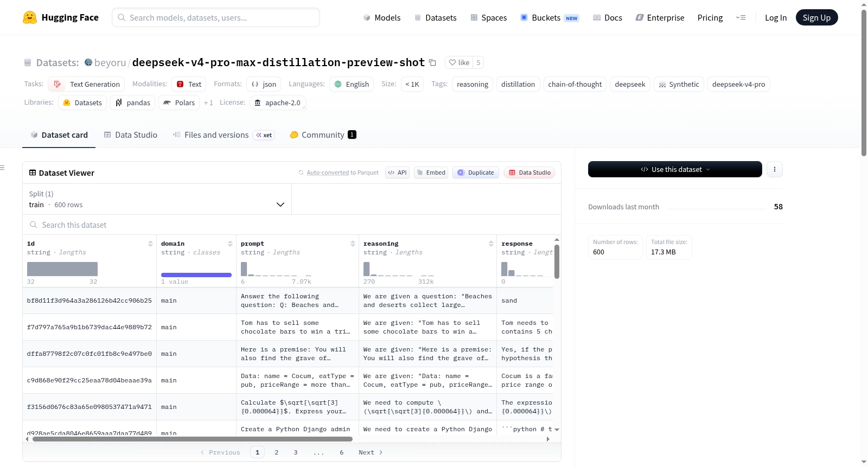
Task: Click the chain-of-thought tag
Action: (575, 84)
